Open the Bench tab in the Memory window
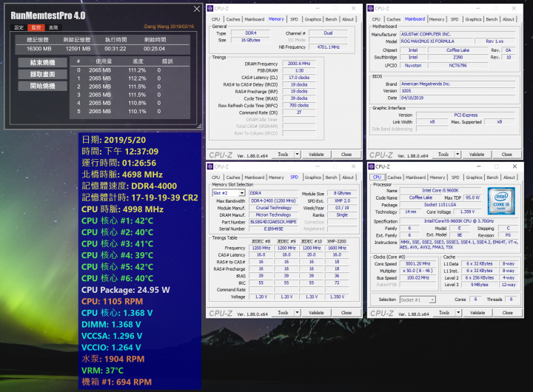The height and width of the screenshot is (392, 533). tap(331, 19)
